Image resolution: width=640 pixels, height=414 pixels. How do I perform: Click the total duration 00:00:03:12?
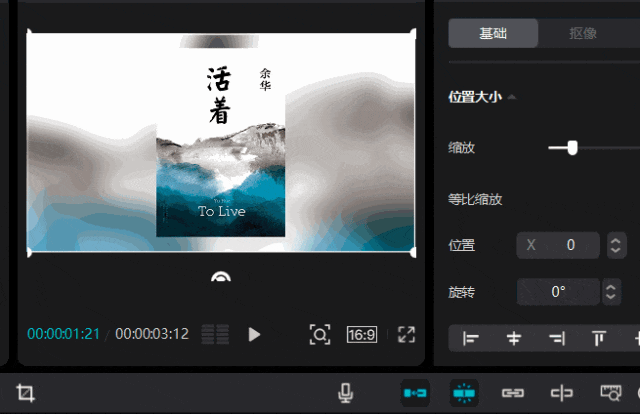152,334
